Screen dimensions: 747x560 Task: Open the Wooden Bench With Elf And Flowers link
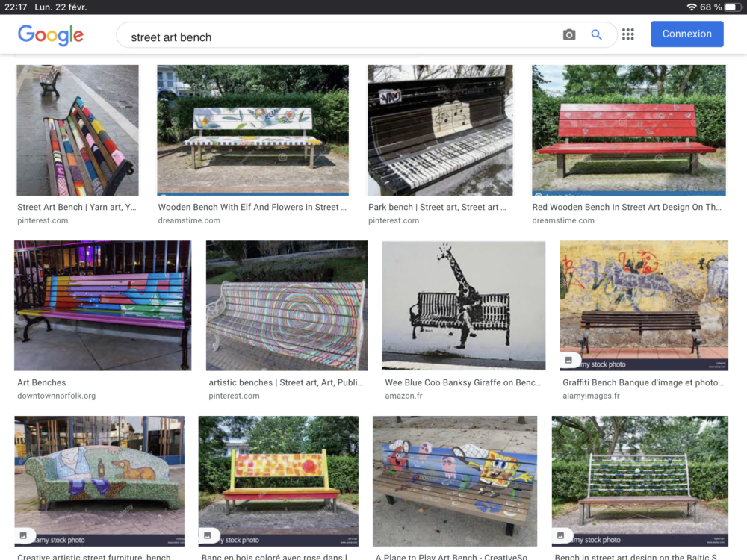point(252,207)
